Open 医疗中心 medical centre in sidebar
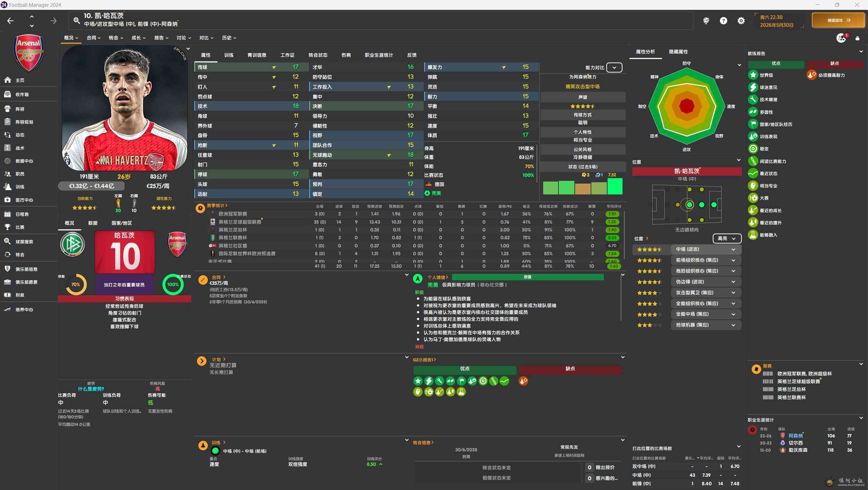The width and height of the screenshot is (868, 490). 24,200
